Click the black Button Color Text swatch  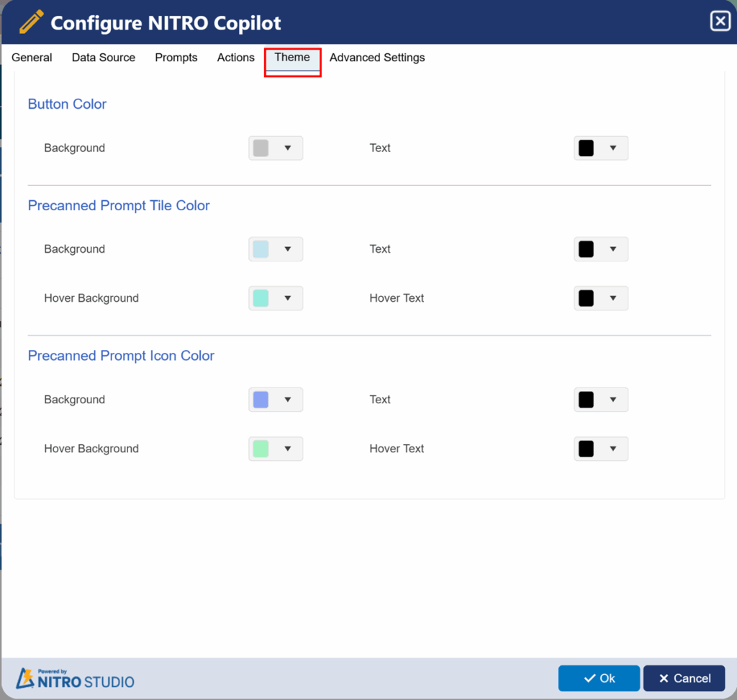(x=586, y=148)
